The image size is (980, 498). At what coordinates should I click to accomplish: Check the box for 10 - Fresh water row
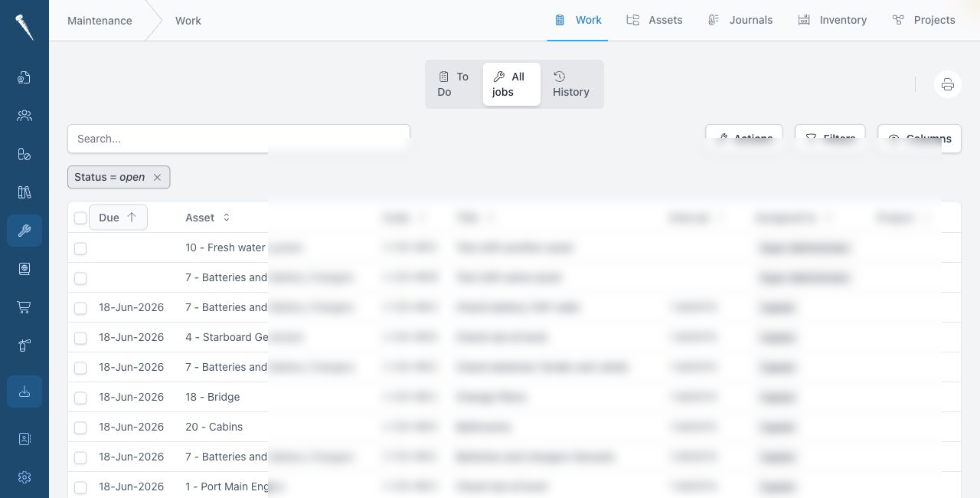[x=80, y=248]
